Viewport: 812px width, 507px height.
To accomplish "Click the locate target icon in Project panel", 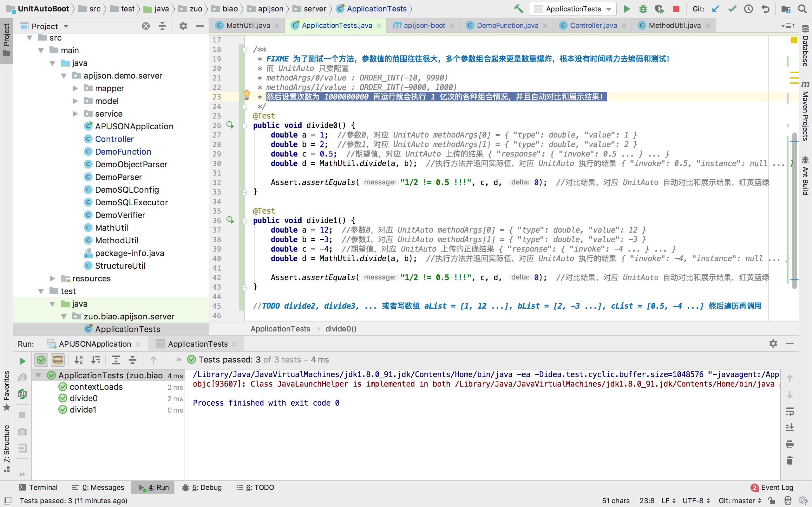I will [146, 26].
